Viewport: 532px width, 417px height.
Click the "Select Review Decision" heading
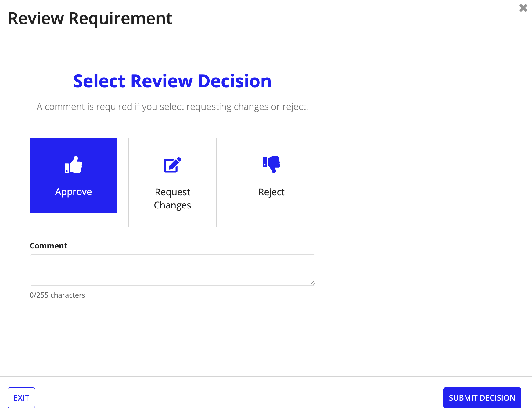pyautogui.click(x=172, y=81)
